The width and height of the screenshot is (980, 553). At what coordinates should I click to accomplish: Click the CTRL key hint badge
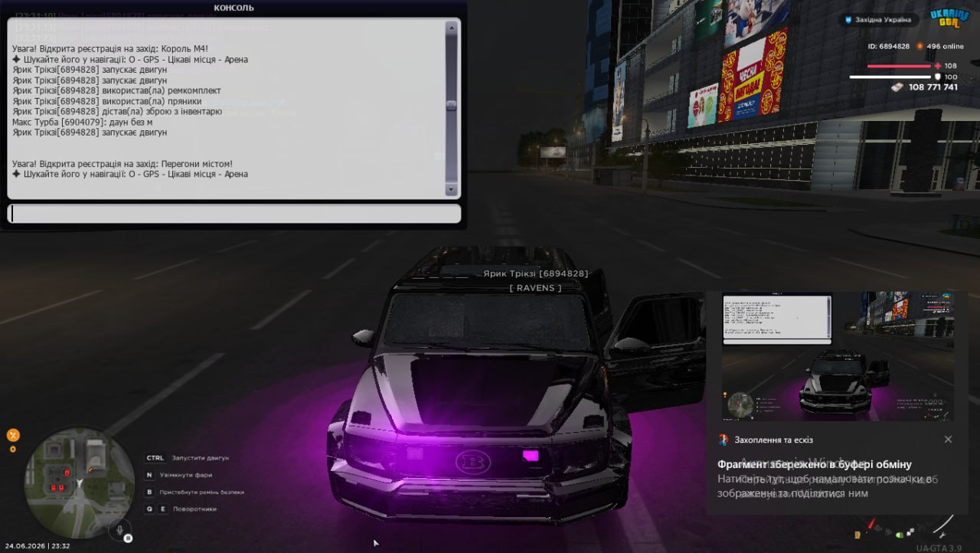pos(155,458)
